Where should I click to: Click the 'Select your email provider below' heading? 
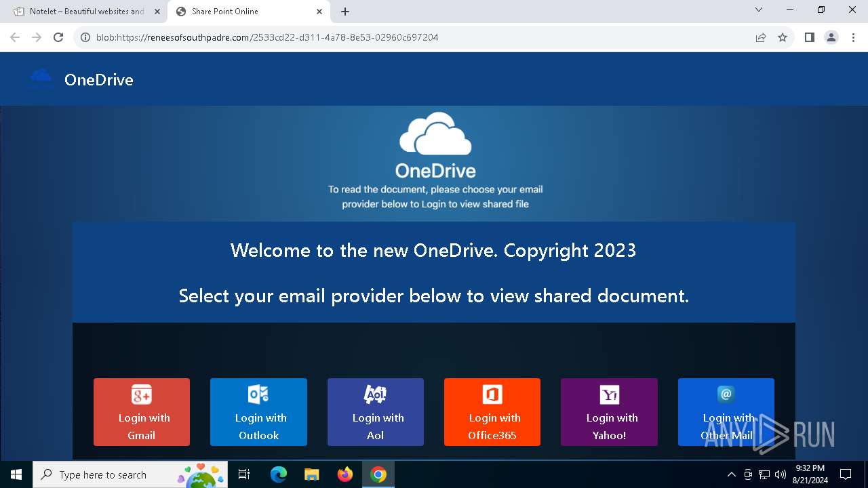click(433, 296)
